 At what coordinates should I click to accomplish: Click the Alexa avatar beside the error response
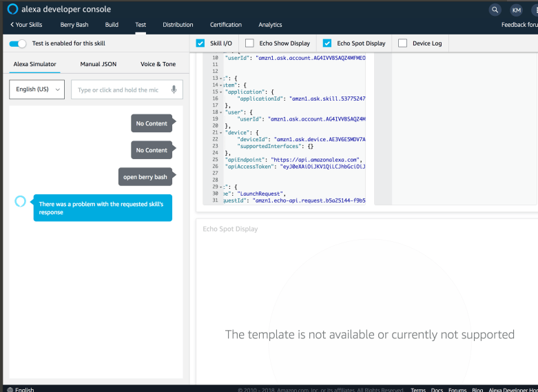point(20,201)
